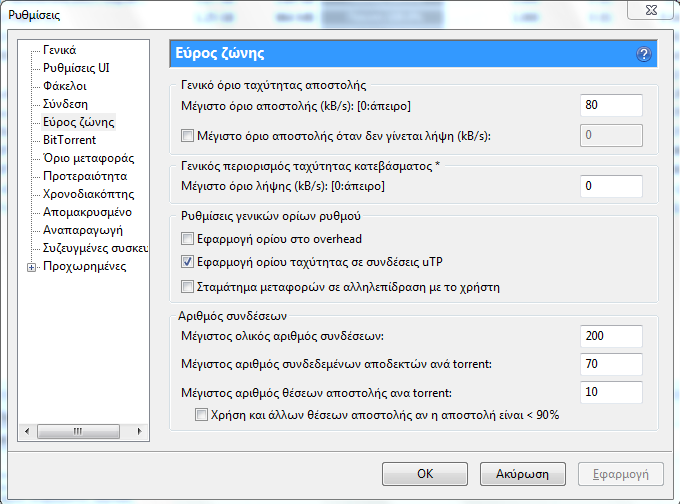This screenshot has height=504, width=680.
Task: Click the global max connections field 200
Action: pos(611,336)
